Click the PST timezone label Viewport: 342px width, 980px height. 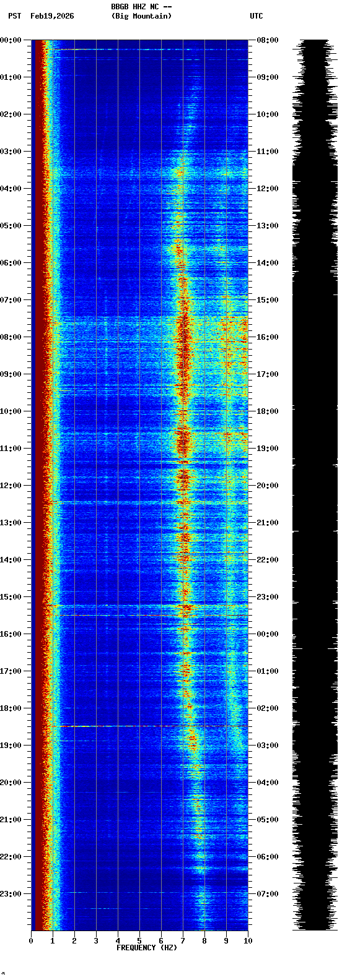coord(14,16)
